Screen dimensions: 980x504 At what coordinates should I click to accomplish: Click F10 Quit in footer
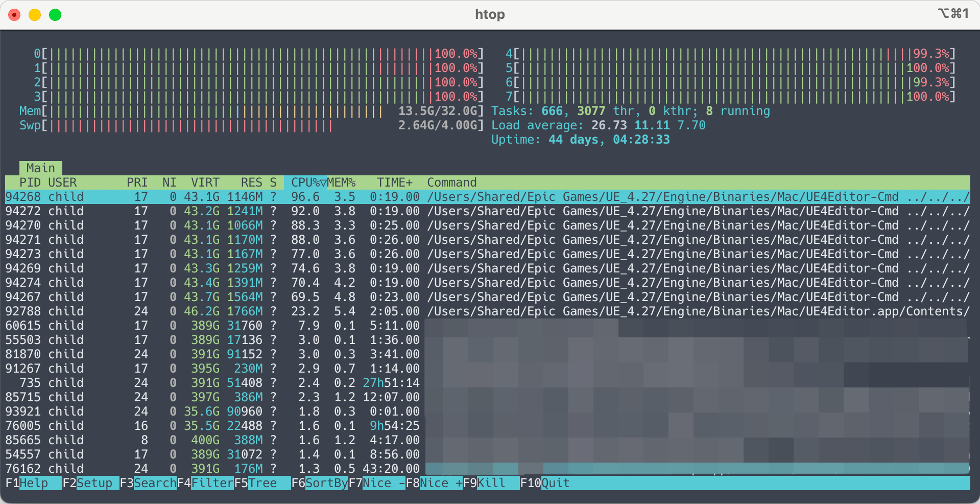click(x=555, y=483)
